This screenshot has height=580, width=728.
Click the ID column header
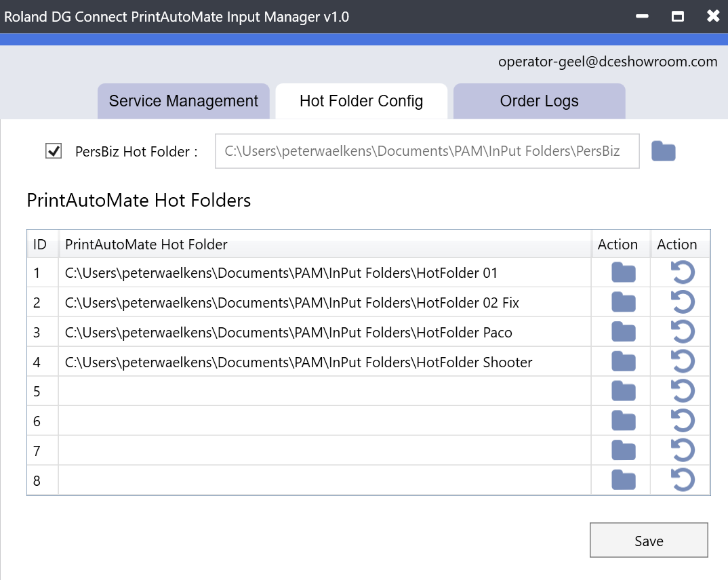[x=43, y=245]
